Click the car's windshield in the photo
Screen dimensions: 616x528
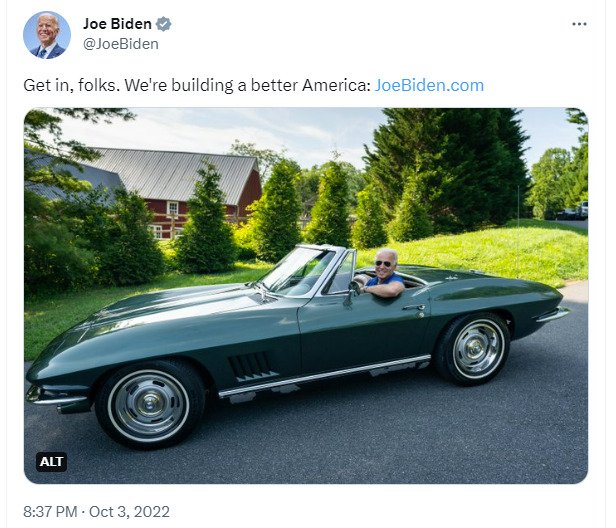point(296,270)
